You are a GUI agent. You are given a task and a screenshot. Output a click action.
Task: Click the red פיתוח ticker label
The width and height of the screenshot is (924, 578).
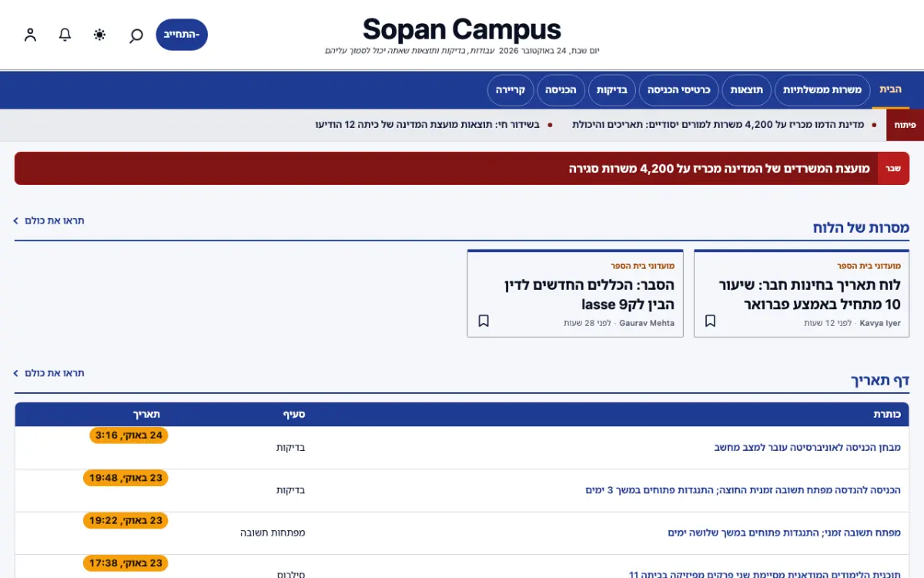click(906, 125)
